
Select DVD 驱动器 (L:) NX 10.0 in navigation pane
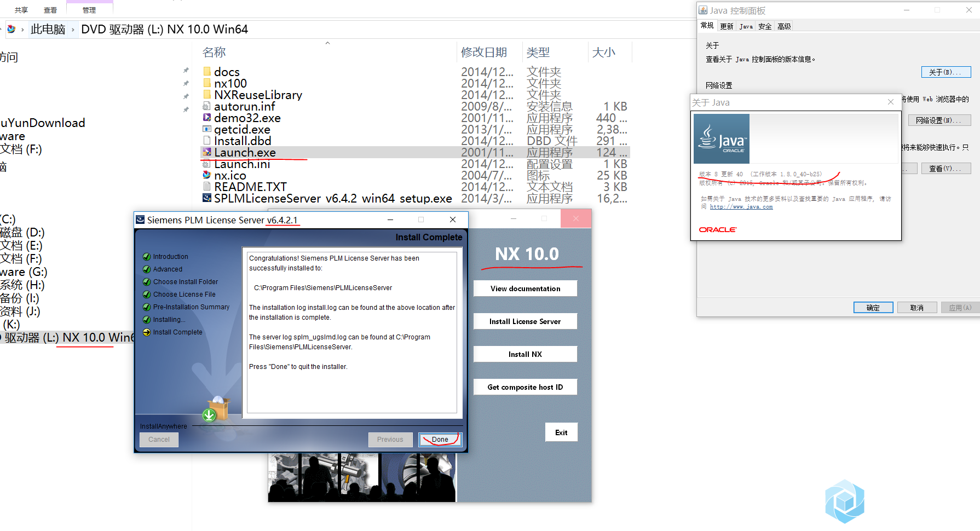click(x=67, y=338)
